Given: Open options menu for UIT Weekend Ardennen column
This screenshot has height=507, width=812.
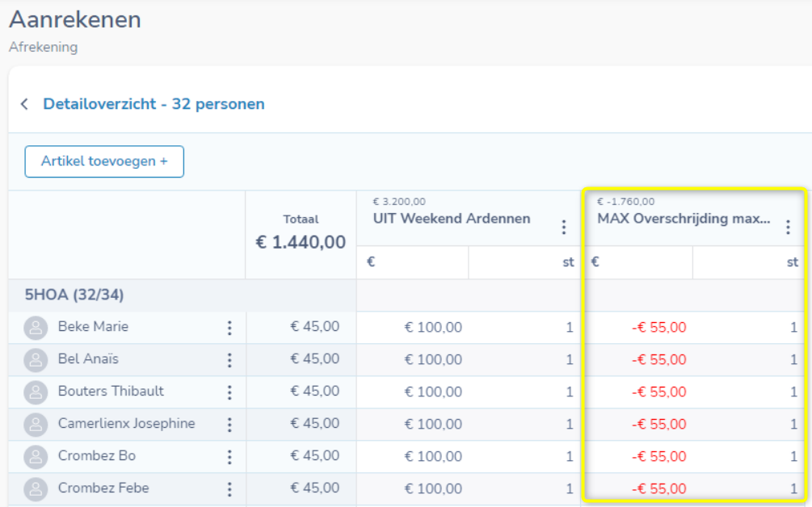Looking at the screenshot, I should pyautogui.click(x=564, y=228).
